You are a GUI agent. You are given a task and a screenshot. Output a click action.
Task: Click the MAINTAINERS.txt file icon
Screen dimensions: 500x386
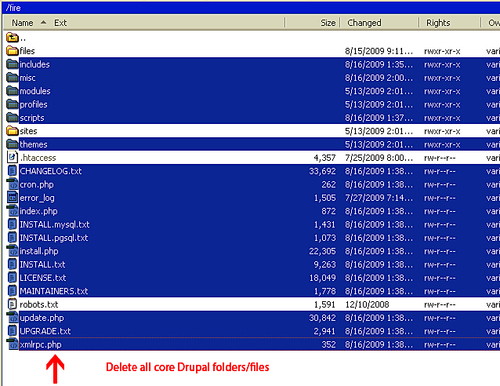12,291
